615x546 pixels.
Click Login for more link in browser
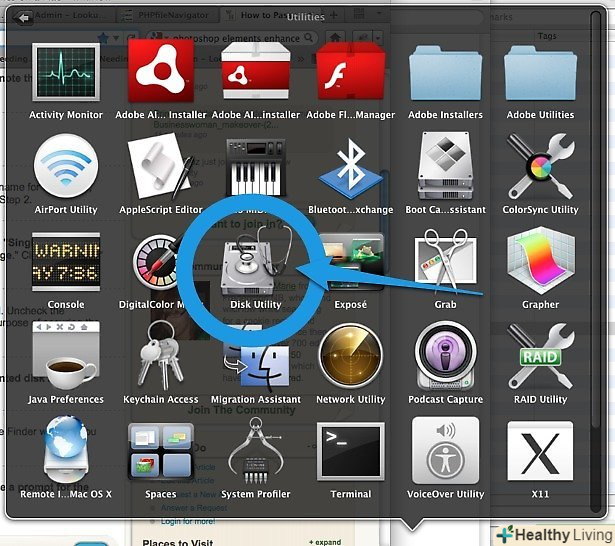point(187,521)
